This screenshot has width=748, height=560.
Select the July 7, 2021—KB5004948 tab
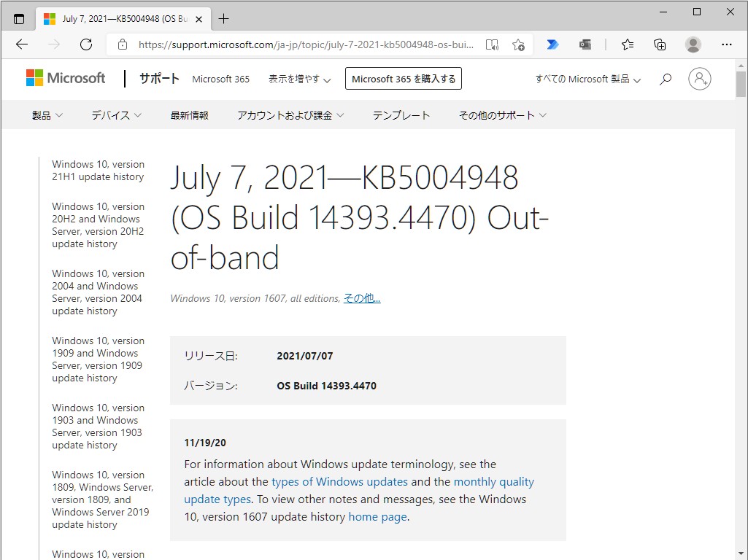[x=122, y=19]
